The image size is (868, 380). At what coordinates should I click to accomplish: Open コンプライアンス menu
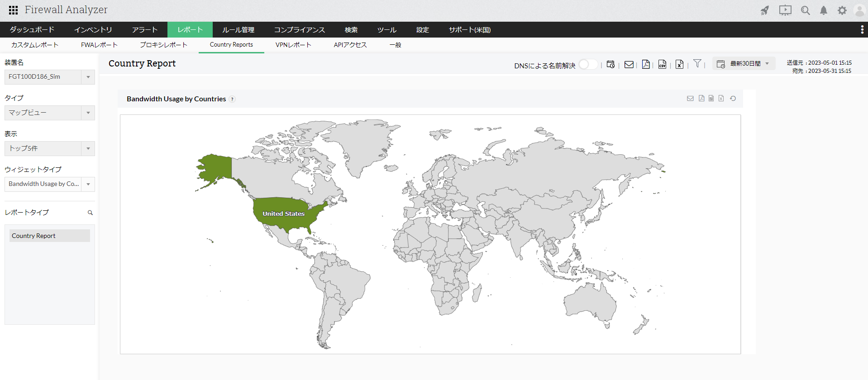300,29
